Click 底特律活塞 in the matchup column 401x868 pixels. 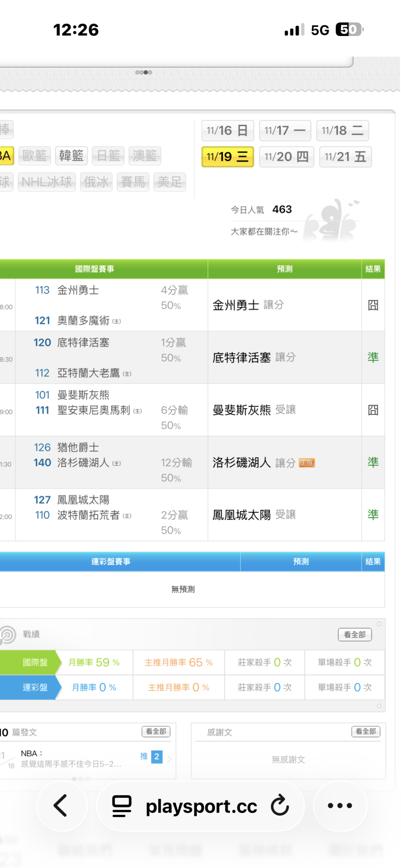[83, 343]
